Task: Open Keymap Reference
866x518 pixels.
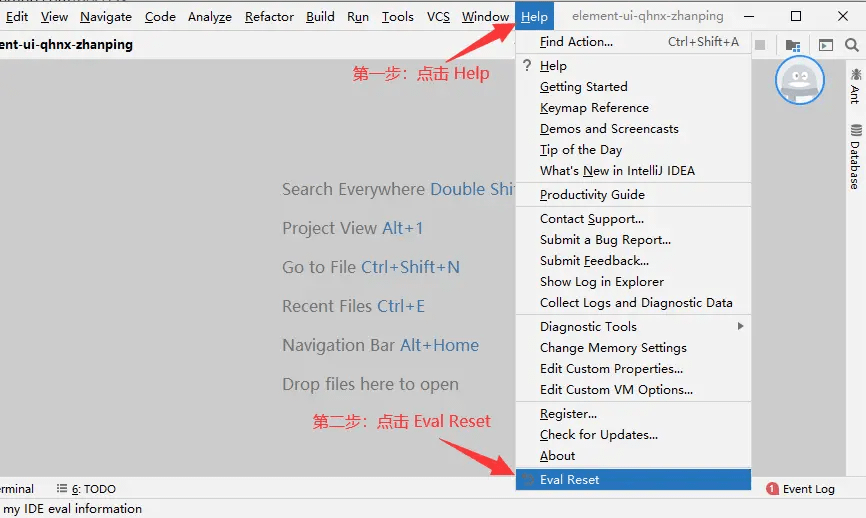Action: point(633,108)
